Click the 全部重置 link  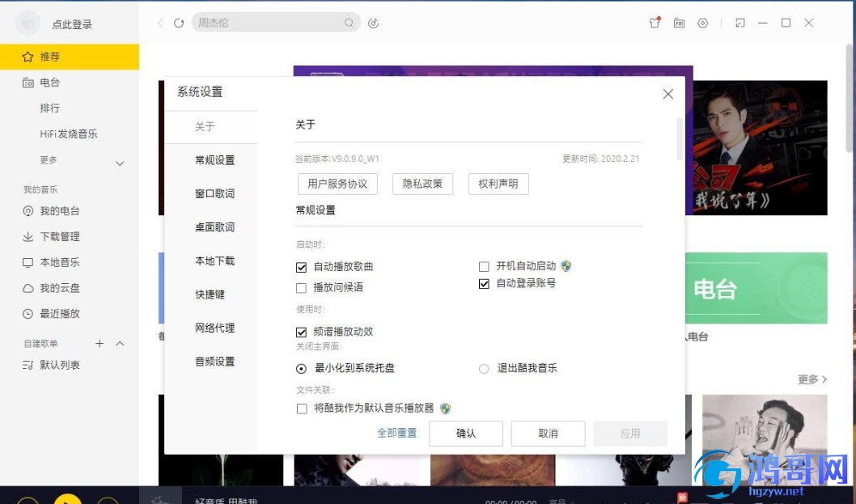[397, 433]
